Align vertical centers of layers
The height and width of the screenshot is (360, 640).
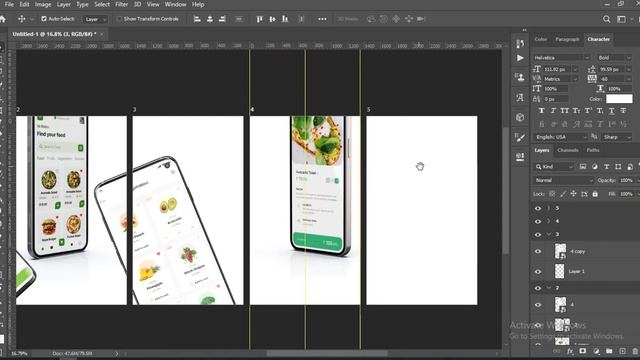click(x=272, y=19)
